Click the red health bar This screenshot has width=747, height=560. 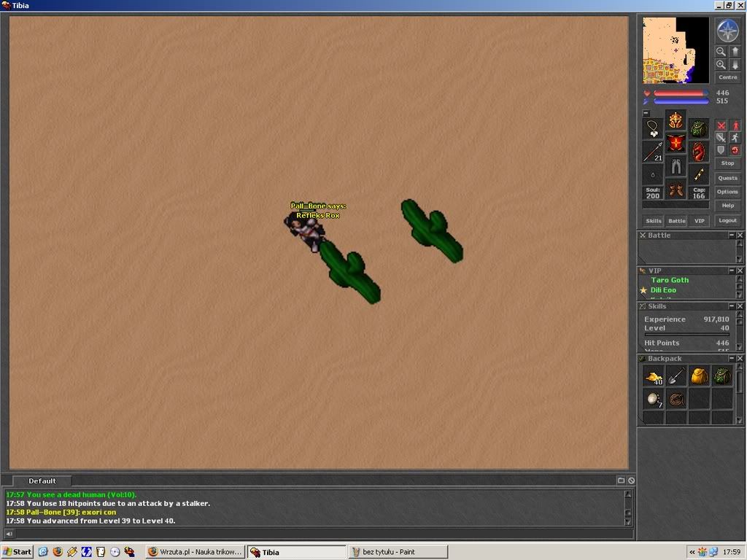[x=681, y=93]
